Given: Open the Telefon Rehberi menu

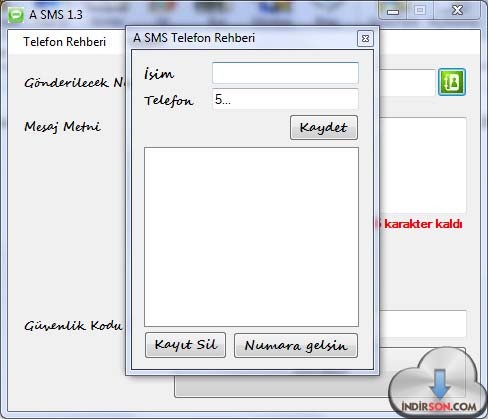Looking at the screenshot, I should pos(64,42).
